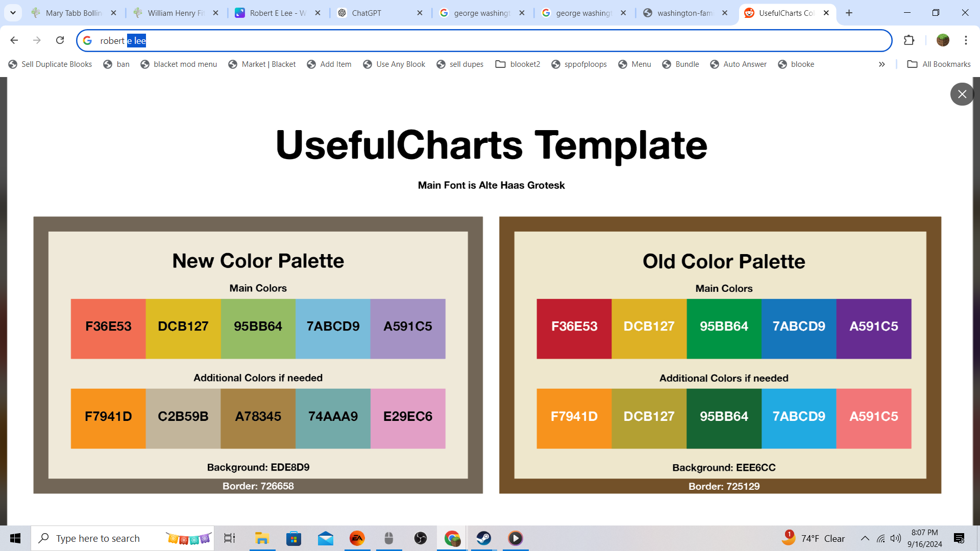Open the Extensions puzzle icon
980x551 pixels.
tap(909, 40)
